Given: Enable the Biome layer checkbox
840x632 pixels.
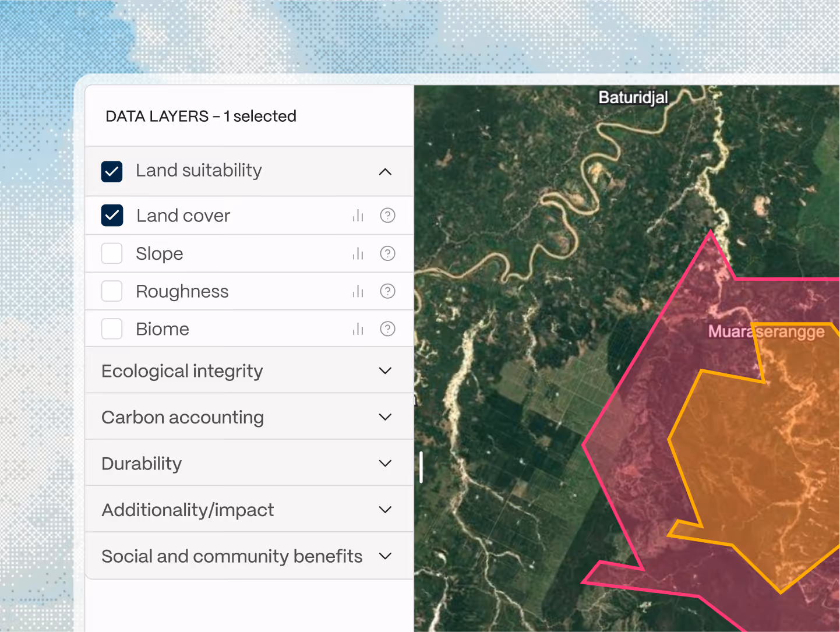Looking at the screenshot, I should [112, 329].
